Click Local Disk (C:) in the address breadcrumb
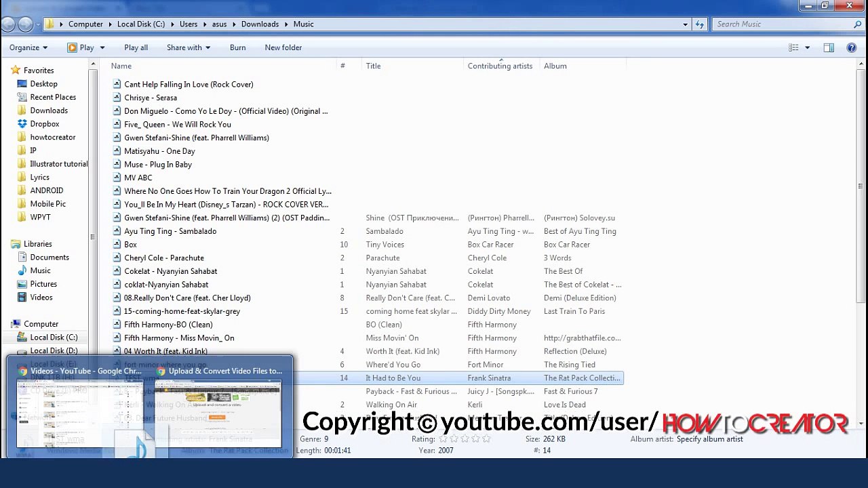Screen dimensions: 868x488 (141, 24)
